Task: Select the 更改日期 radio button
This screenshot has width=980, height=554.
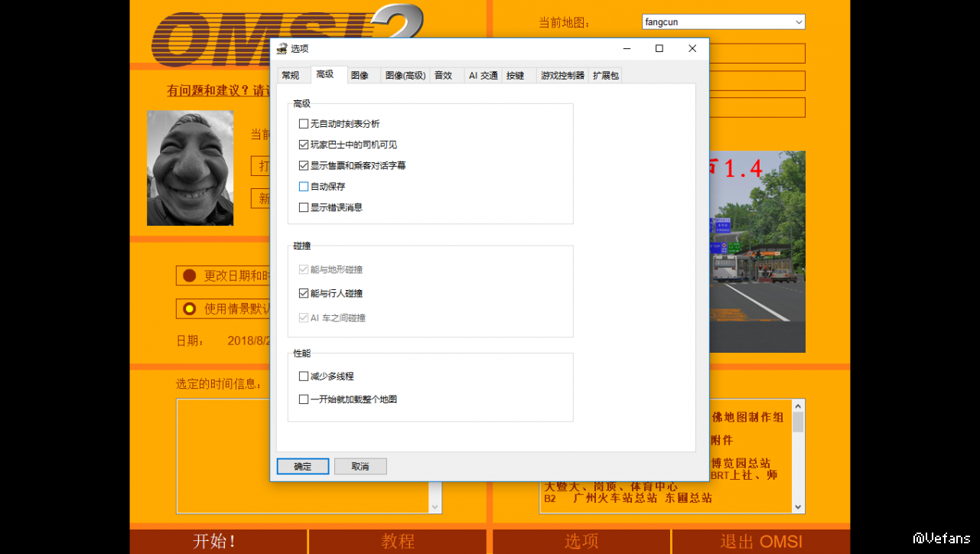Action: click(x=189, y=276)
